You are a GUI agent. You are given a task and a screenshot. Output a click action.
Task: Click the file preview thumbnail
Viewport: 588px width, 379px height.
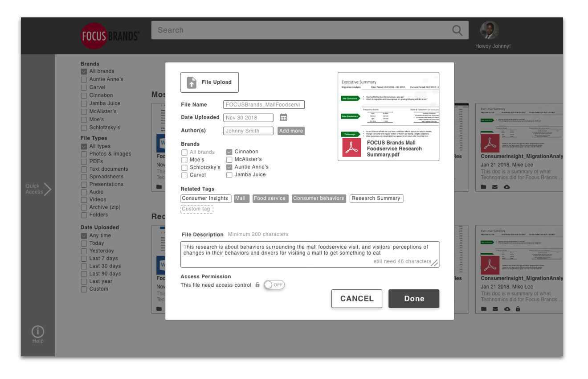point(388,116)
